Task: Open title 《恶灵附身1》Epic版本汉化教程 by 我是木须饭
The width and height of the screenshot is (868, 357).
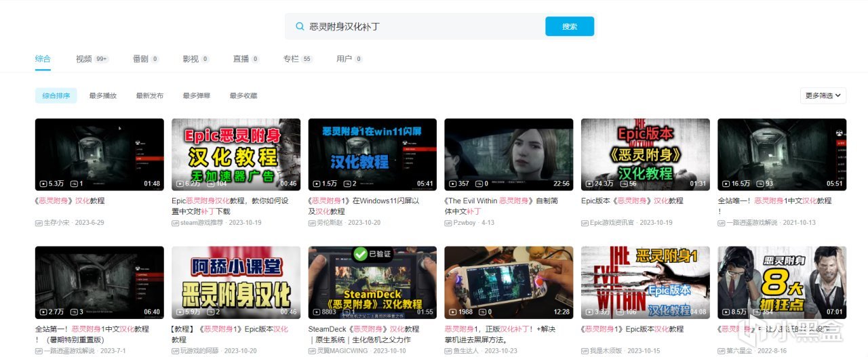Action: pyautogui.click(x=632, y=329)
